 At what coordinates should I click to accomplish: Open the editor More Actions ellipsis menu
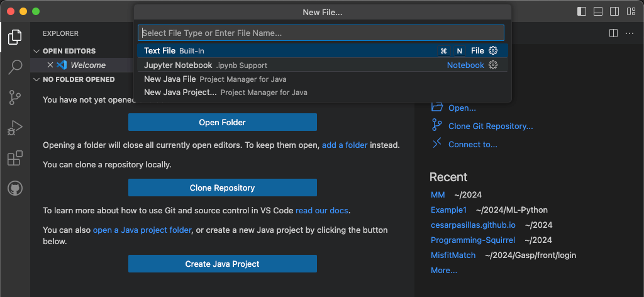pos(629,33)
